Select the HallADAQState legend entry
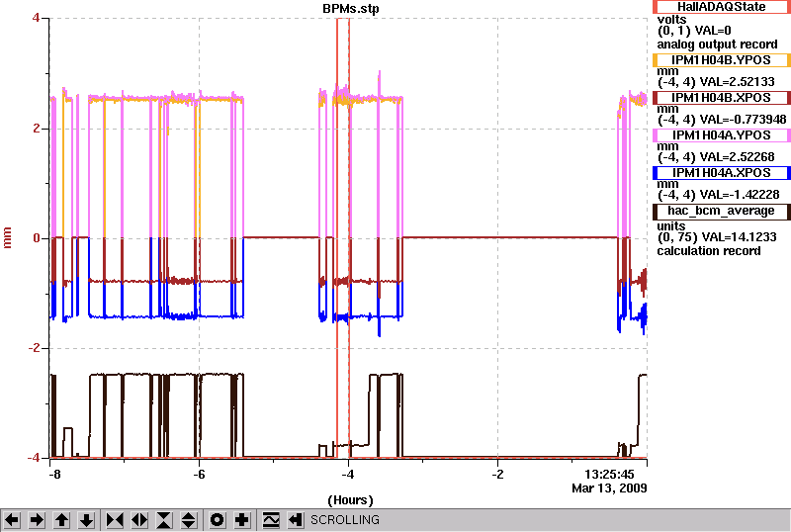The height and width of the screenshot is (532, 791). pyautogui.click(x=722, y=7)
